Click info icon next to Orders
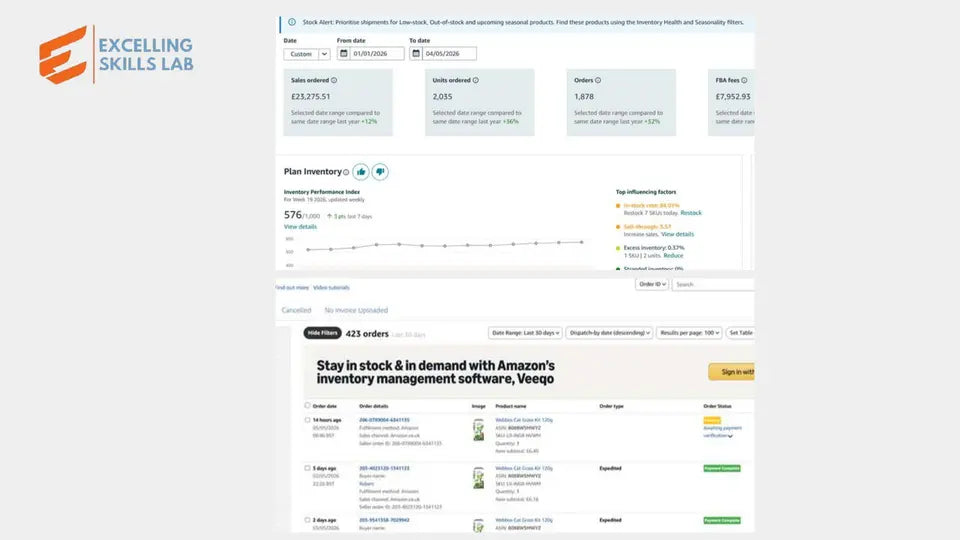Screen dimensions: 960x540 point(598,80)
